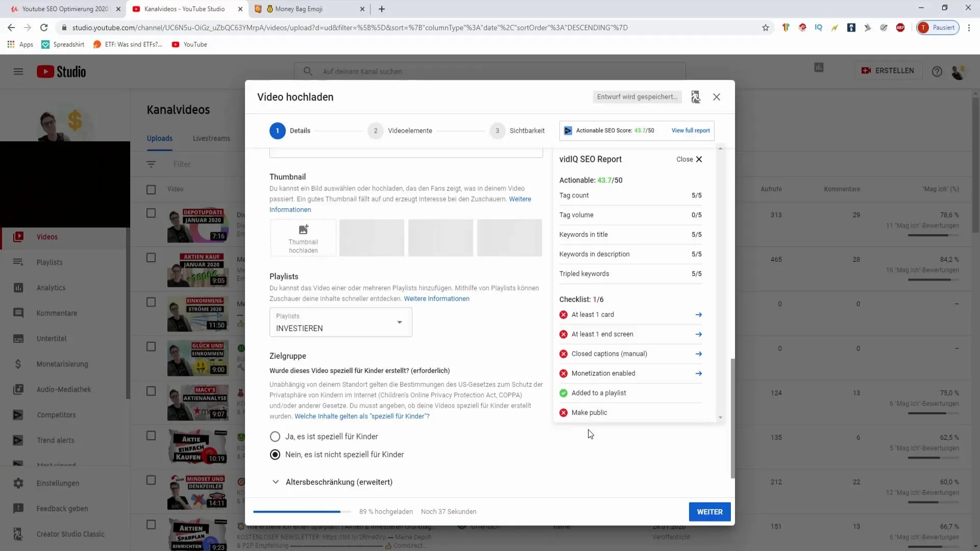Click Analytics icon in left sidebar
Image resolution: width=980 pixels, height=551 pixels.
coord(18,288)
